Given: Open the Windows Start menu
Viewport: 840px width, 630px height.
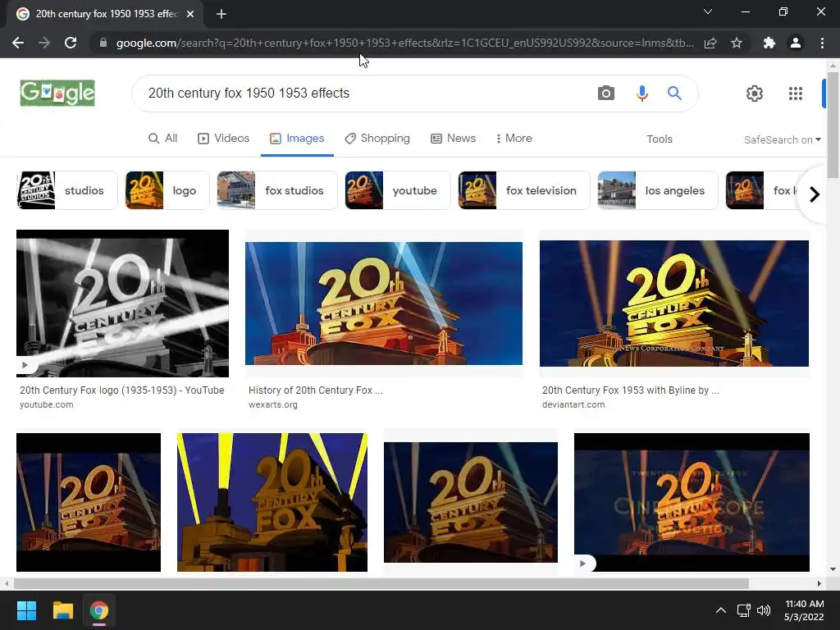Looking at the screenshot, I should (26, 610).
